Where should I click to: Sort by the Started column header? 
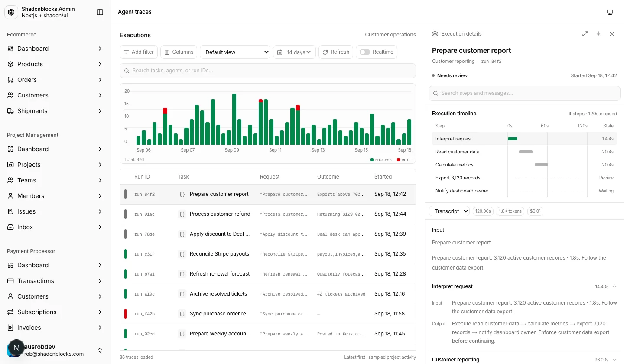tap(383, 177)
